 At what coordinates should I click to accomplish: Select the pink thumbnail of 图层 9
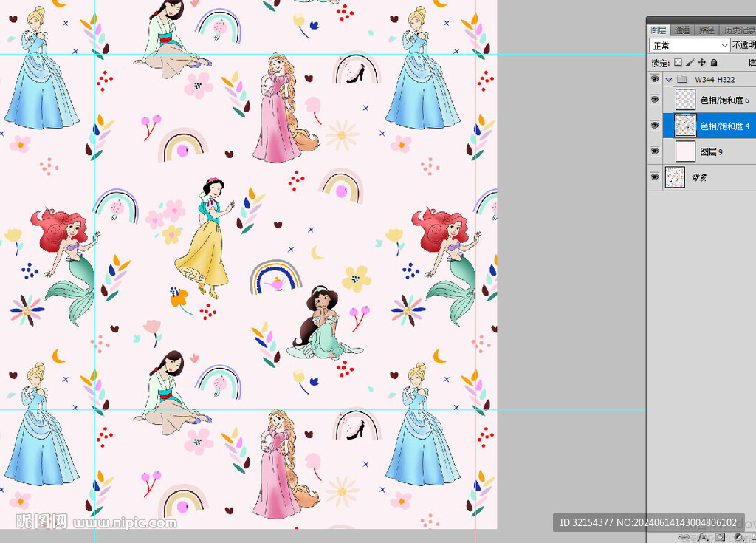coord(685,151)
